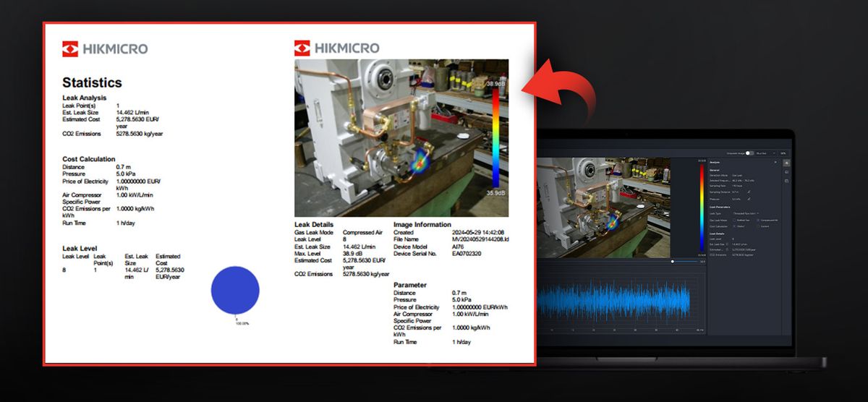The width and height of the screenshot is (868, 402).
Task: Select the Compressed Air radio option
Action: [x=757, y=220]
